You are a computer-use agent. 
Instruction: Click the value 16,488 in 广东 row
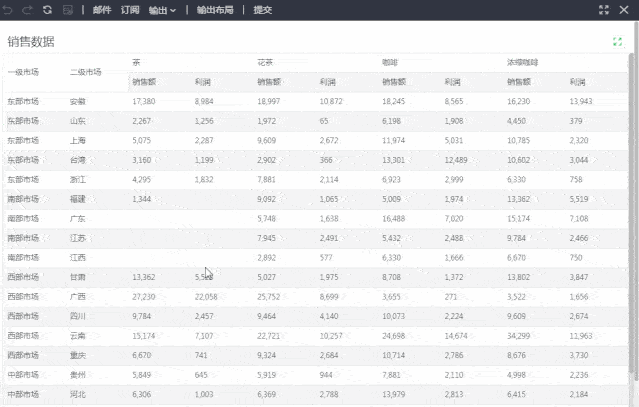tap(393, 219)
